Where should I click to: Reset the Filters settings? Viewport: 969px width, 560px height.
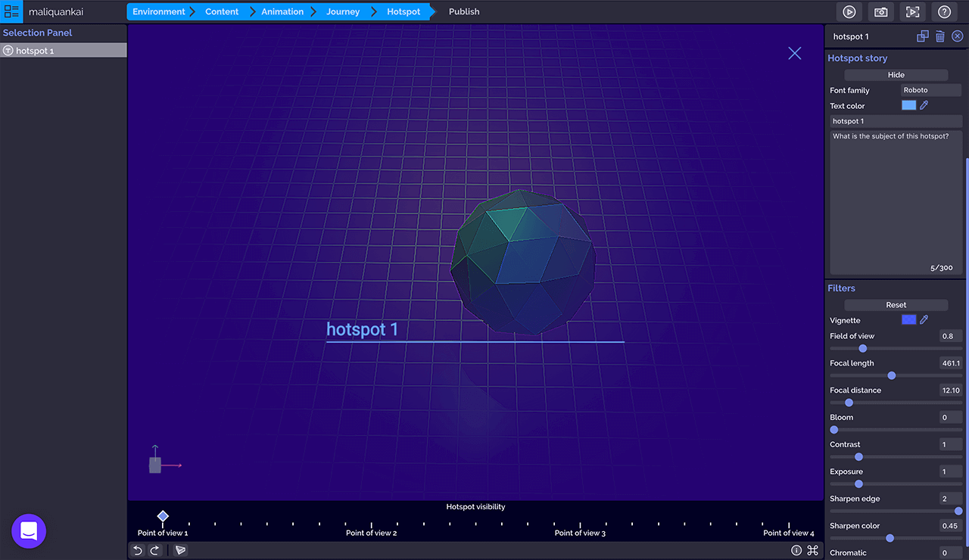coord(896,305)
